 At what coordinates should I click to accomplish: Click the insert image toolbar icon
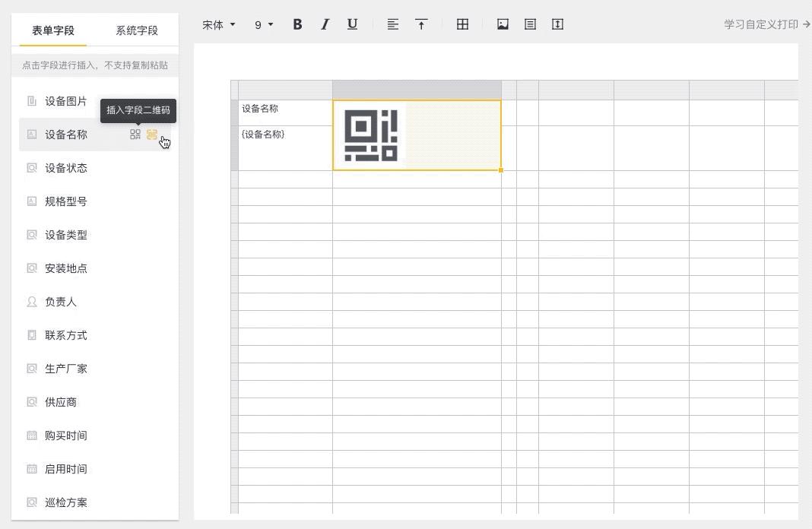[x=503, y=24]
